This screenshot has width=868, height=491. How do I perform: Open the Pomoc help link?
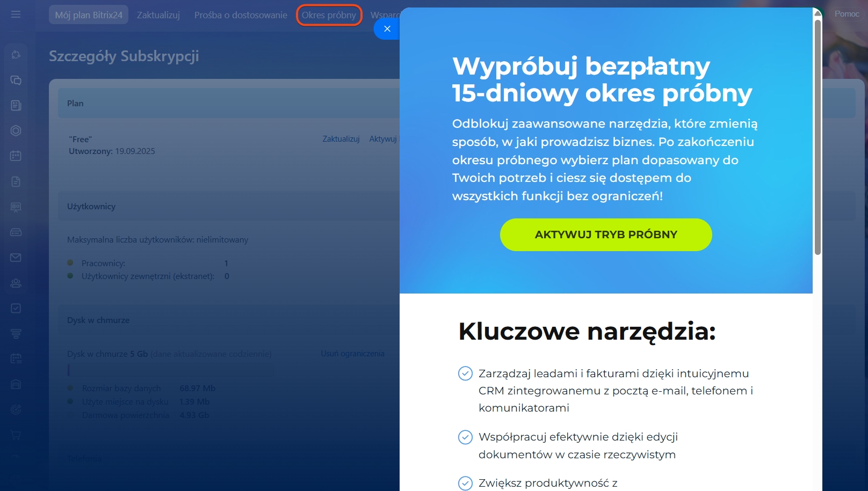(847, 14)
